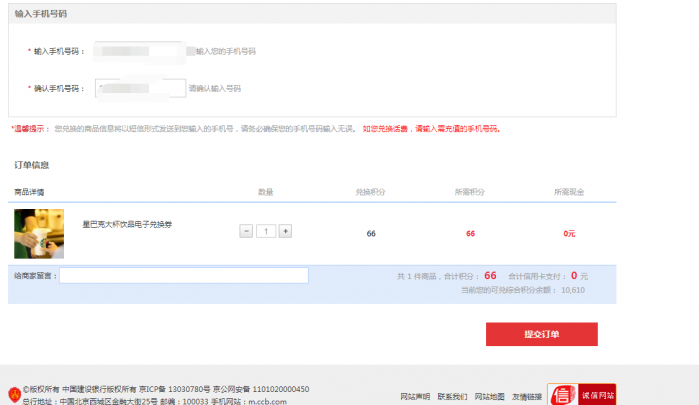Click the 诚信网站 badge icon
This screenshot has height=405, width=699.
582,394
